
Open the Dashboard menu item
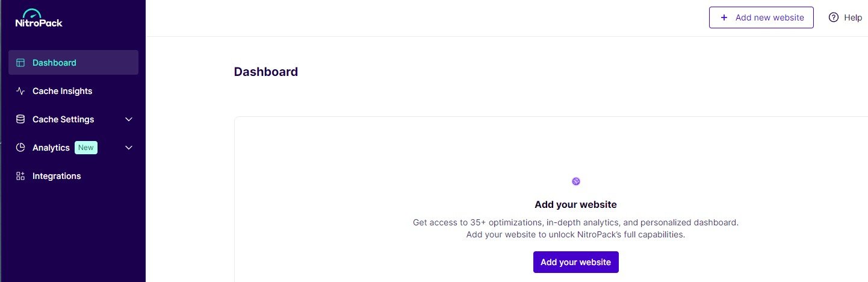[73, 63]
